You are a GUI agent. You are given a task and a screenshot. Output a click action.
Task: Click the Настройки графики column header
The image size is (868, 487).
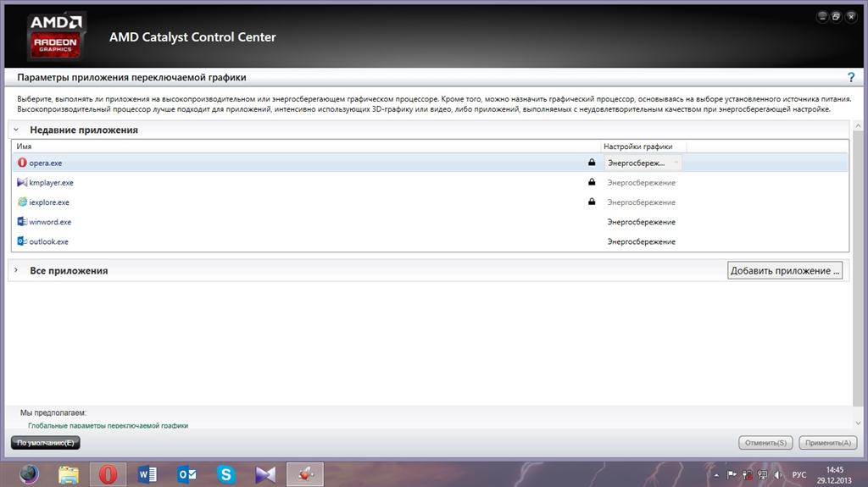pyautogui.click(x=637, y=147)
